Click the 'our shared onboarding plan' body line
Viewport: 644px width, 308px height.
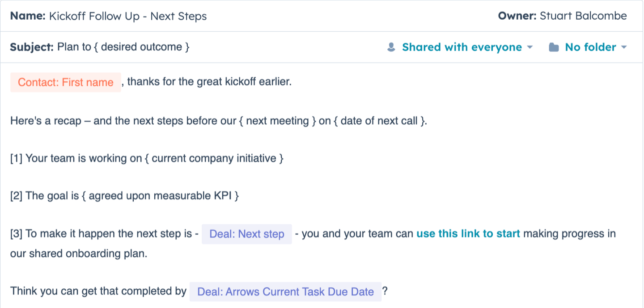[79, 254]
